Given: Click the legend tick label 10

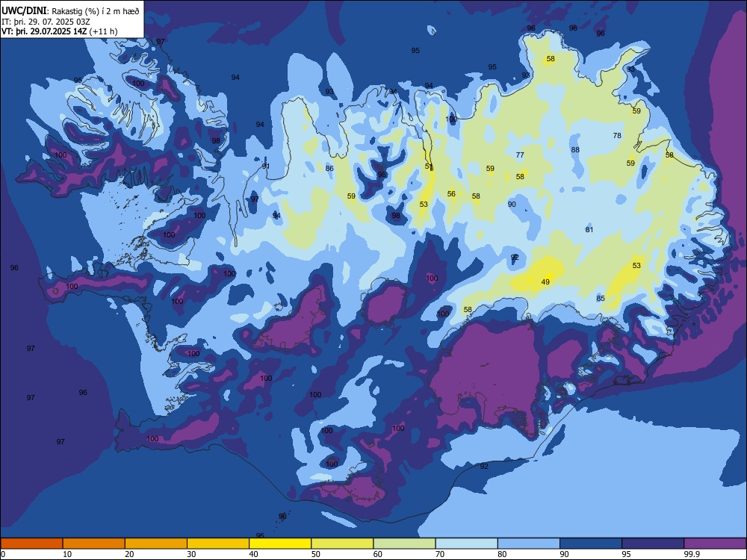Looking at the screenshot, I should click(x=67, y=554).
